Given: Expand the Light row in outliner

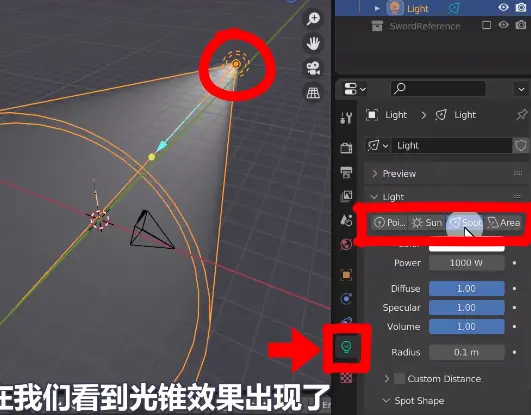Looking at the screenshot, I should click(x=377, y=8).
